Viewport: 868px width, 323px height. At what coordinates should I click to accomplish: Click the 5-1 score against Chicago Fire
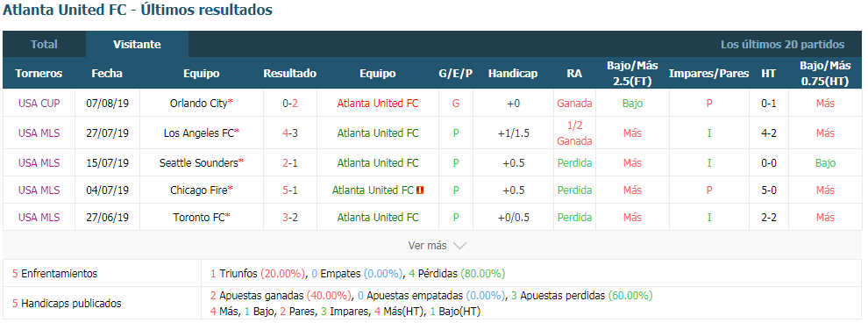pyautogui.click(x=290, y=190)
